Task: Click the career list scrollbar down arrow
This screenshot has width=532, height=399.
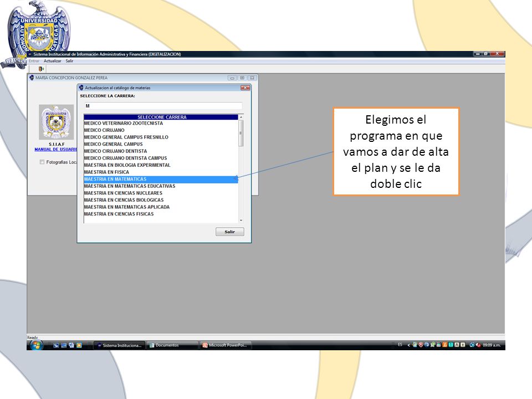Action: click(241, 220)
